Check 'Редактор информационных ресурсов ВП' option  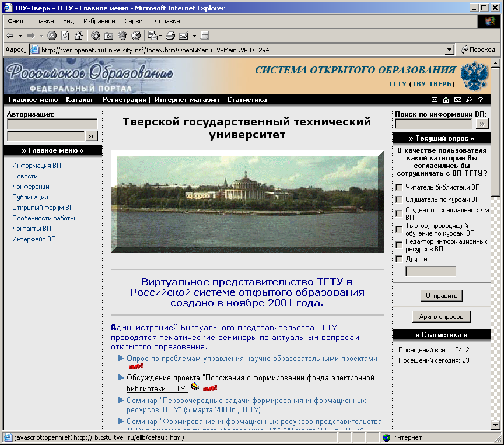(399, 245)
